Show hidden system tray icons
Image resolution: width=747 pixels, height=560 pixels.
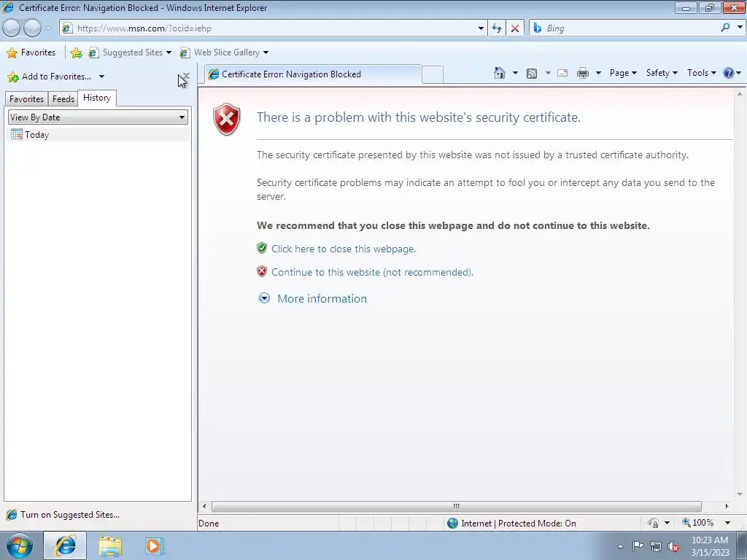click(620, 547)
